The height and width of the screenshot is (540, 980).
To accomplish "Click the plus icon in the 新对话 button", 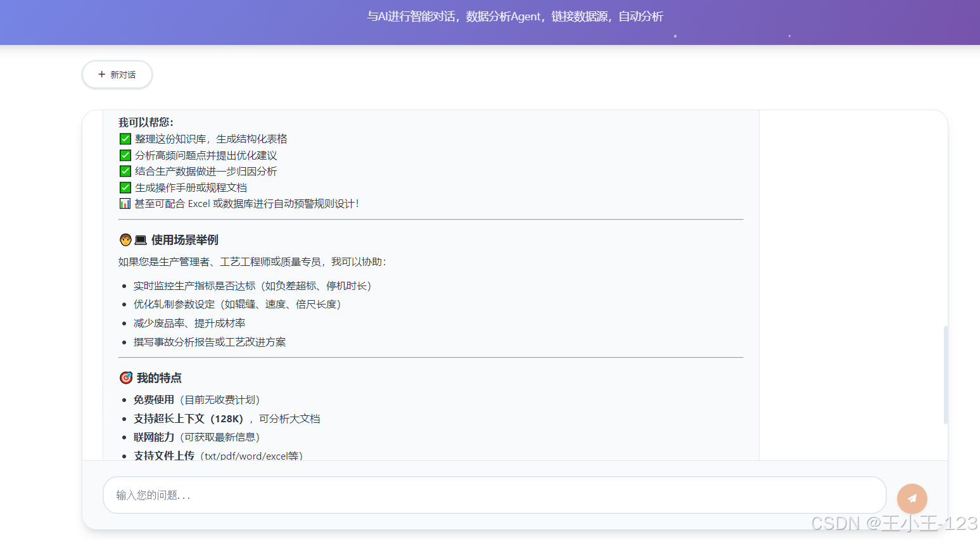I will (x=101, y=74).
